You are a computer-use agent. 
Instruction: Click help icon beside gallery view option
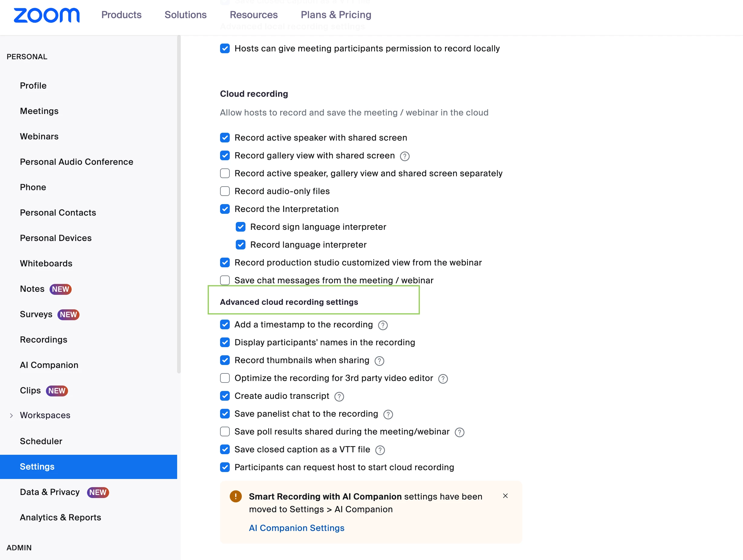point(404,156)
